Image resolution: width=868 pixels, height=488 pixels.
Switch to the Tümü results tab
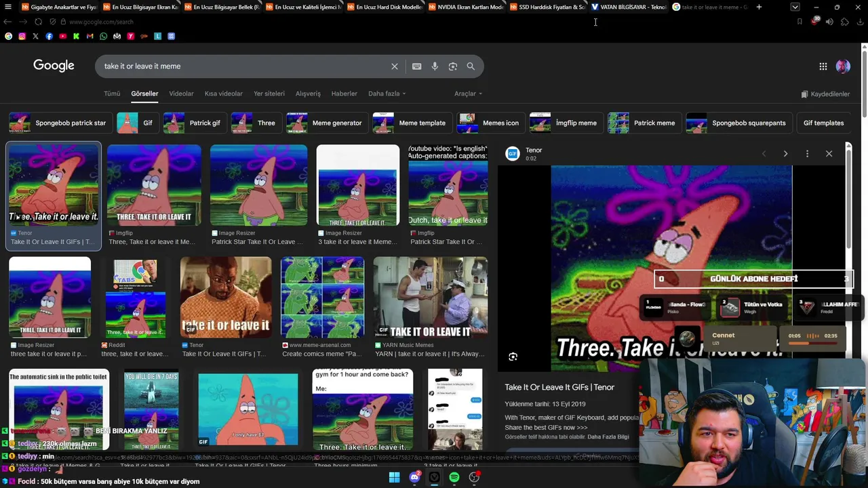(112, 94)
